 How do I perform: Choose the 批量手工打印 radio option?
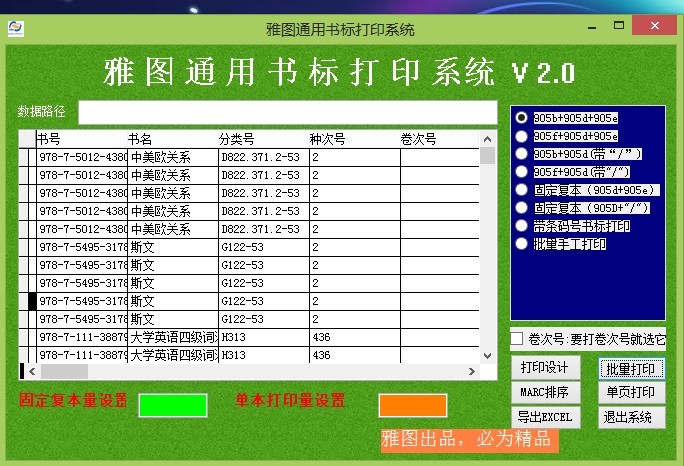(x=521, y=244)
